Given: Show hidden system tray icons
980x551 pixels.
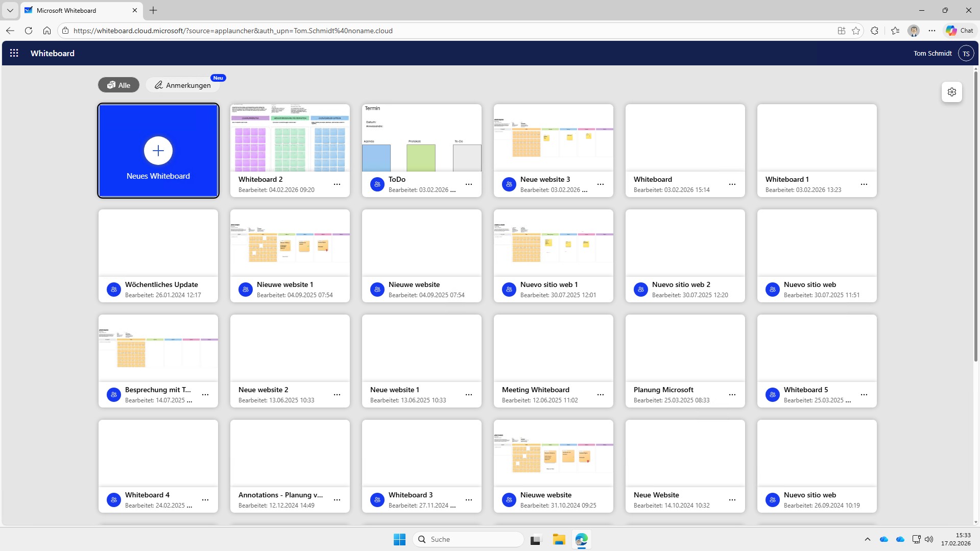Looking at the screenshot, I should (867, 539).
